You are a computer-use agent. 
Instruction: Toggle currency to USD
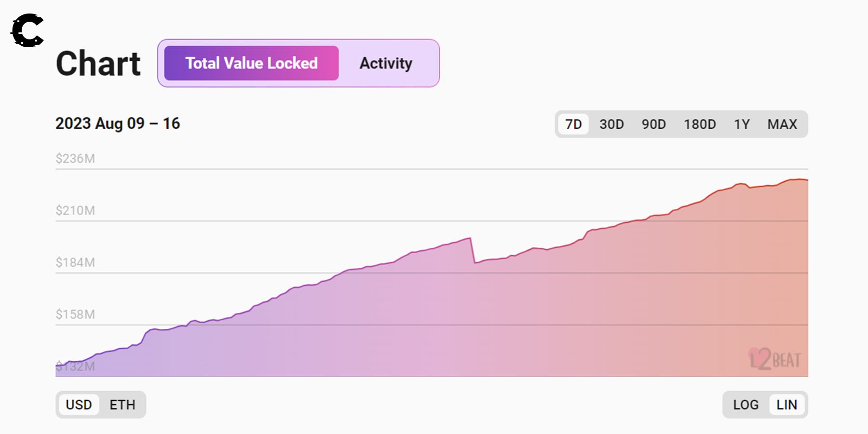79,405
